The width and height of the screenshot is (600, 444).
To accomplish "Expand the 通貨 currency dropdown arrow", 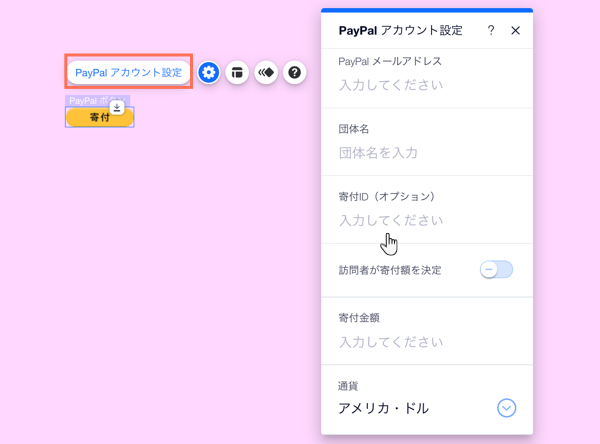I will pos(506,408).
